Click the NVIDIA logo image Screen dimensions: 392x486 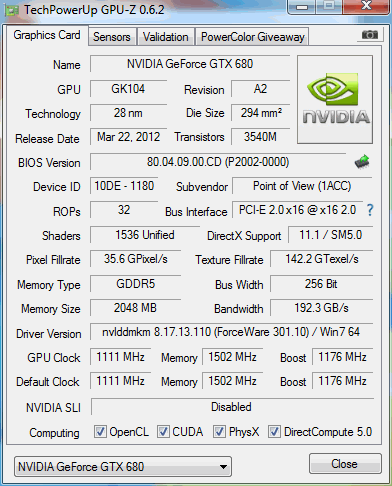coord(335,99)
